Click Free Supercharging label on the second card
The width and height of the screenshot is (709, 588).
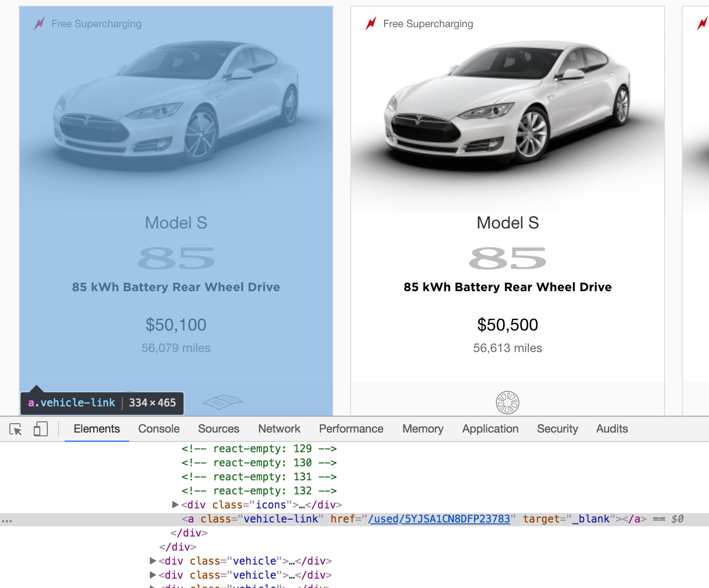pos(428,23)
